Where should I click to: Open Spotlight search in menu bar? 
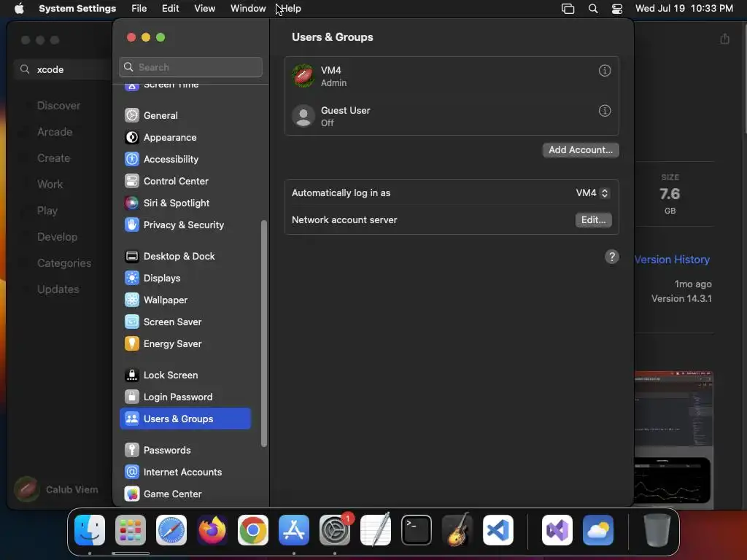[x=593, y=9]
